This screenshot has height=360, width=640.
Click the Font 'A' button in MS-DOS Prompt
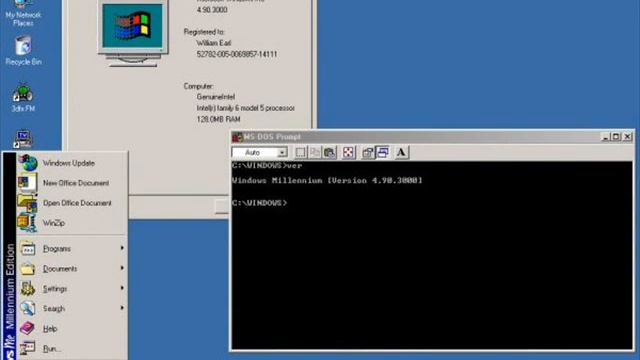[401, 152]
